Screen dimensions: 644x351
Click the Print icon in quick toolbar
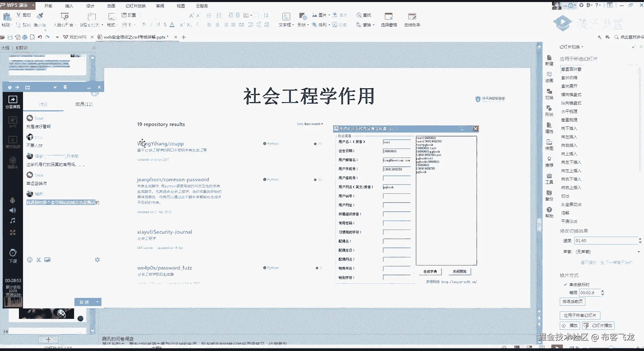click(25, 37)
